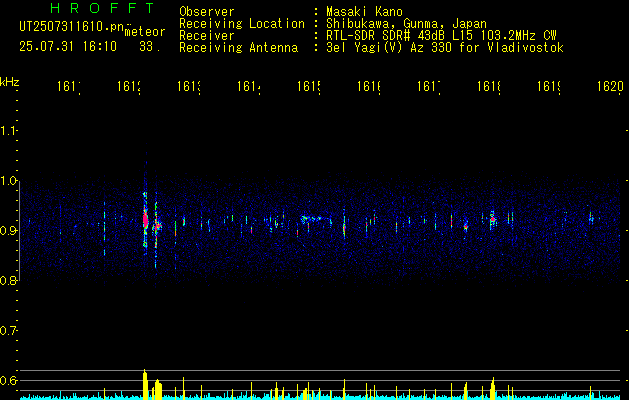The image size is (629, 400).
Task: Click the 1618 time axis label
Action: click(x=489, y=86)
